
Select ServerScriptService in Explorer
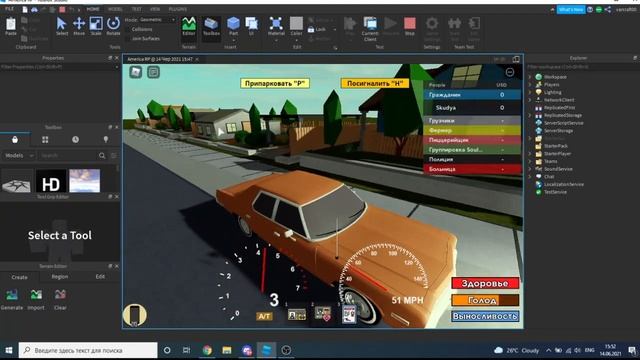click(563, 123)
